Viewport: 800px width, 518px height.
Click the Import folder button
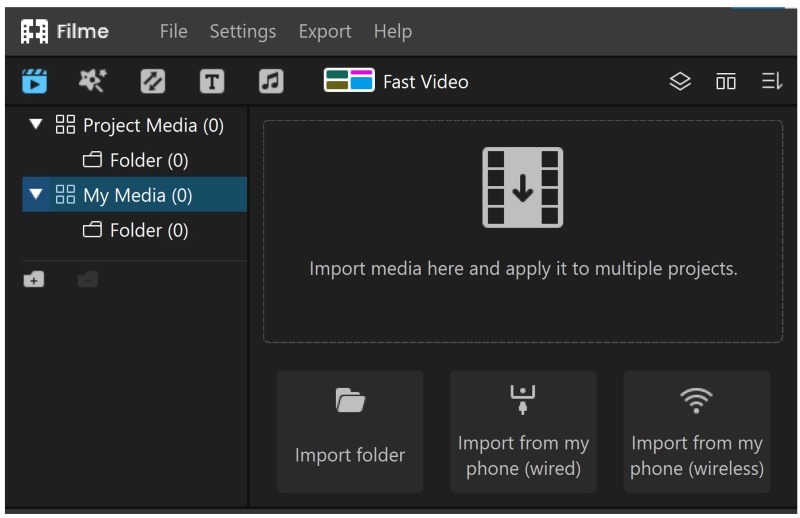(x=350, y=431)
